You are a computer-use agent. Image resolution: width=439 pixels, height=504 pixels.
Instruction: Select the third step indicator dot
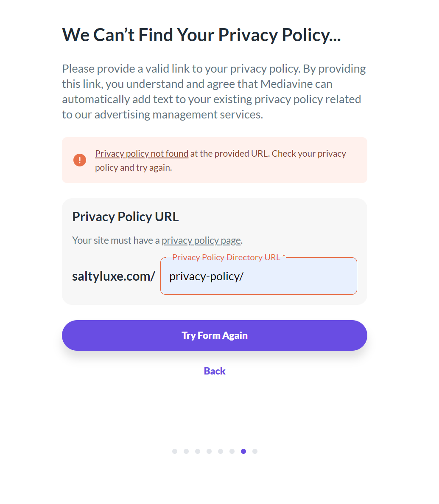[x=198, y=451]
